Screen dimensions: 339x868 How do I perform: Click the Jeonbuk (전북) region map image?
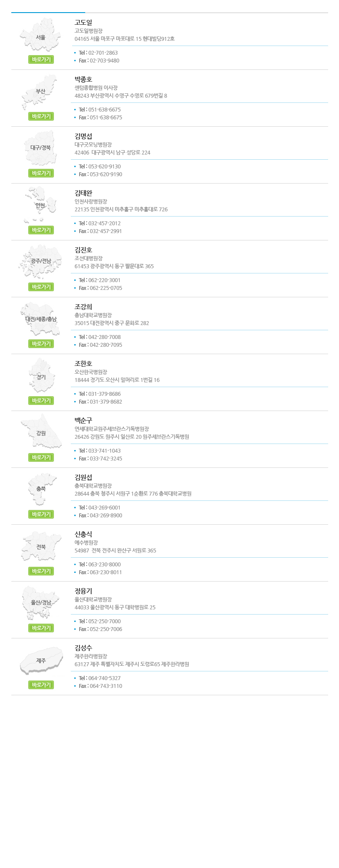41,546
